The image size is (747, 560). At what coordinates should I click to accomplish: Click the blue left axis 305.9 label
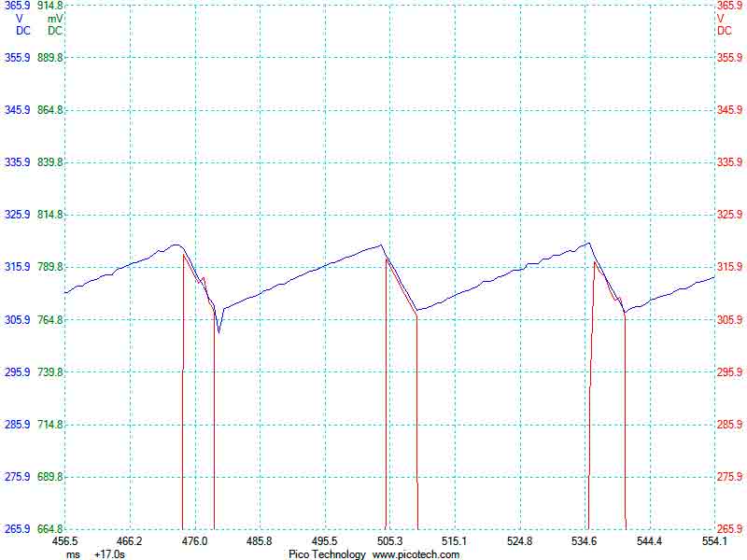18,320
